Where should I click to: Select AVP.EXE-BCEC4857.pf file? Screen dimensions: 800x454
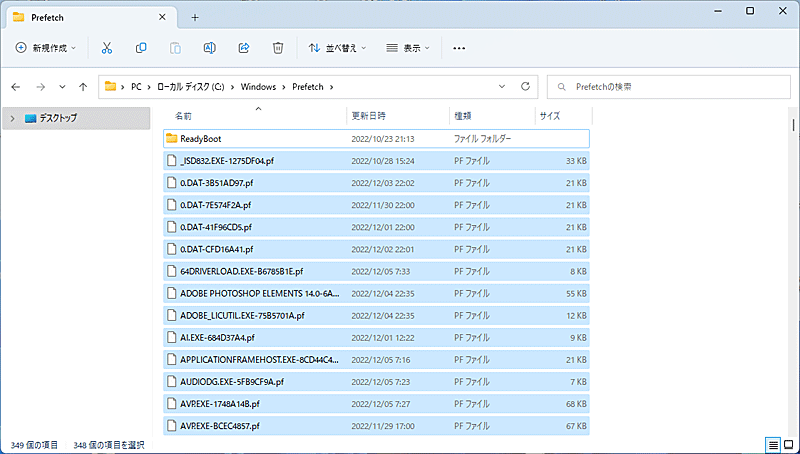[377, 426]
